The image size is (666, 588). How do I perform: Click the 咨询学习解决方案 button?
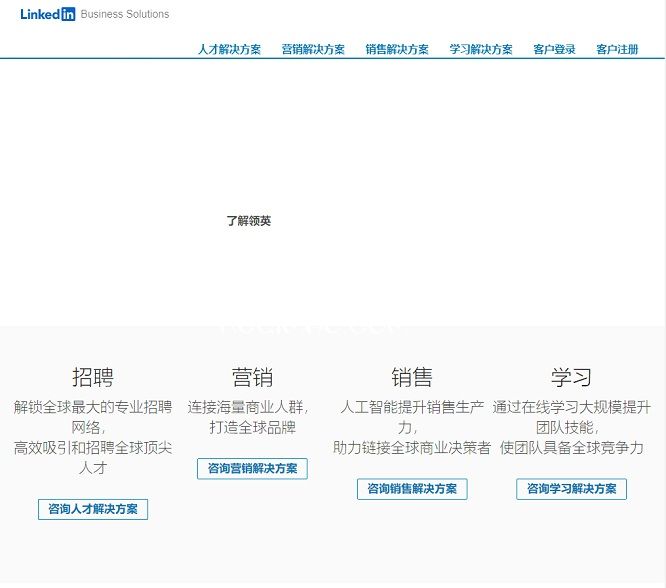[571, 489]
